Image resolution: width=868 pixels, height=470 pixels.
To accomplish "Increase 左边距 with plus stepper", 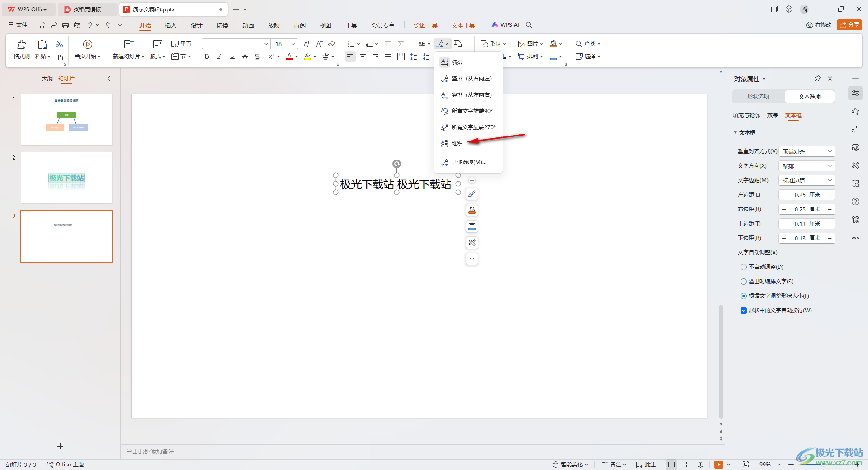I will (830, 195).
